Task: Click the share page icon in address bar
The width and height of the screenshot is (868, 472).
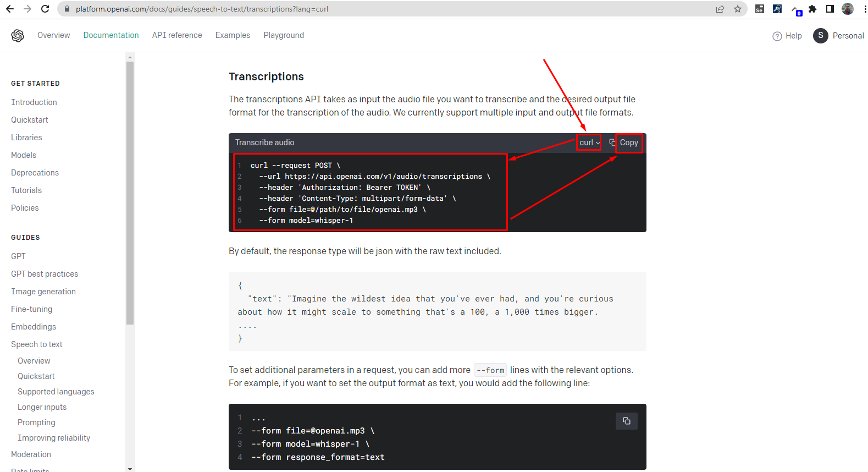Action: tap(720, 9)
